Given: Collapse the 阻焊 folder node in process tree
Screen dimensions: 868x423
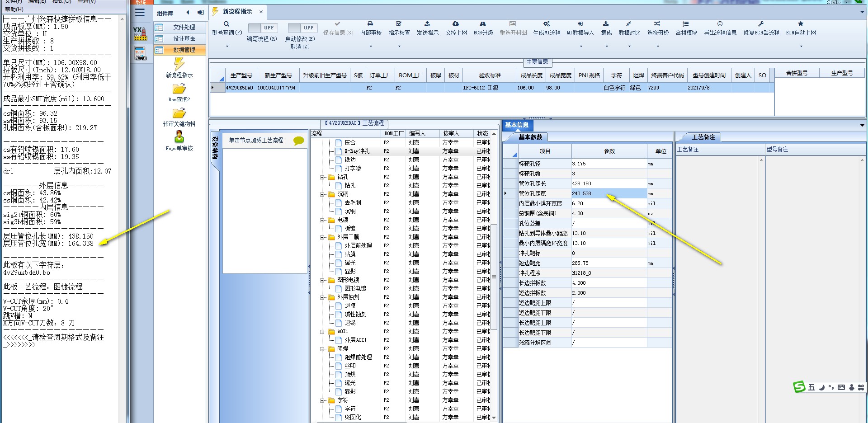Looking at the screenshot, I should click(323, 349).
